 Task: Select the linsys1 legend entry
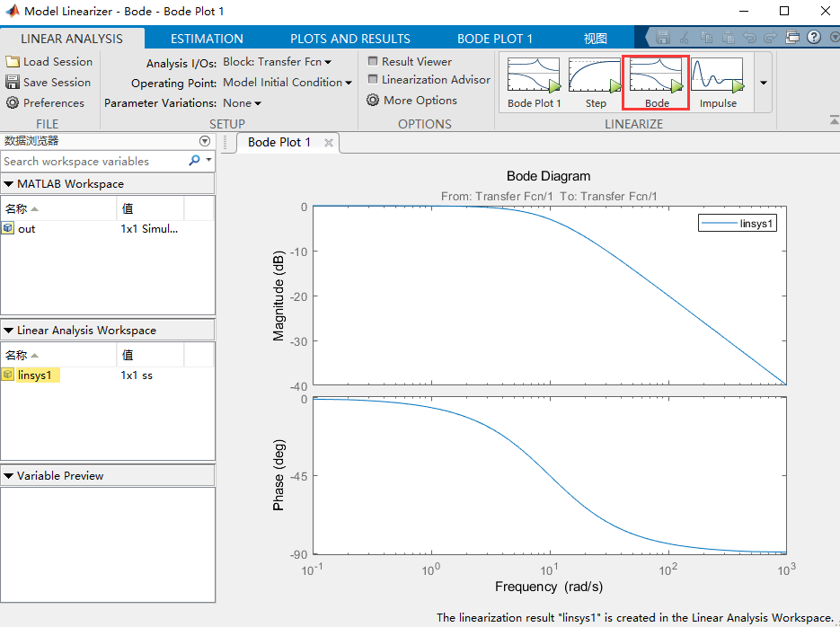738,224
